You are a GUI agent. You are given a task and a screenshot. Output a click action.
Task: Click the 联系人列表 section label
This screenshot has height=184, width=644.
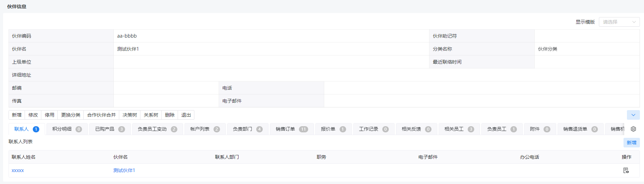pos(20,142)
